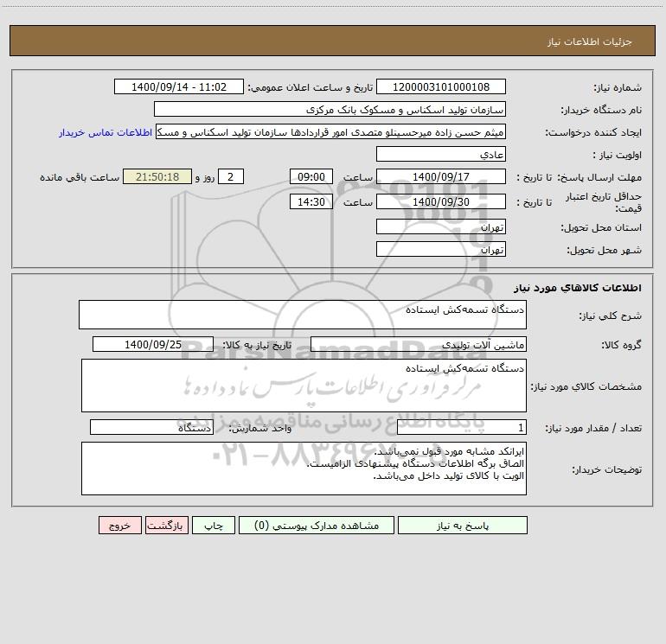
Task: Click the 'حداقل تاریخ اعتبار قیمت:' label
Action: (604, 202)
